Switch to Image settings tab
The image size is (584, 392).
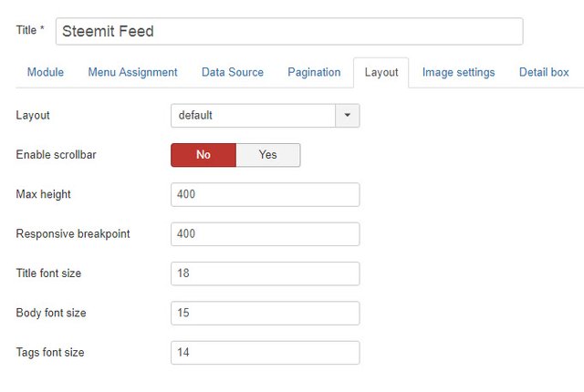pos(458,72)
